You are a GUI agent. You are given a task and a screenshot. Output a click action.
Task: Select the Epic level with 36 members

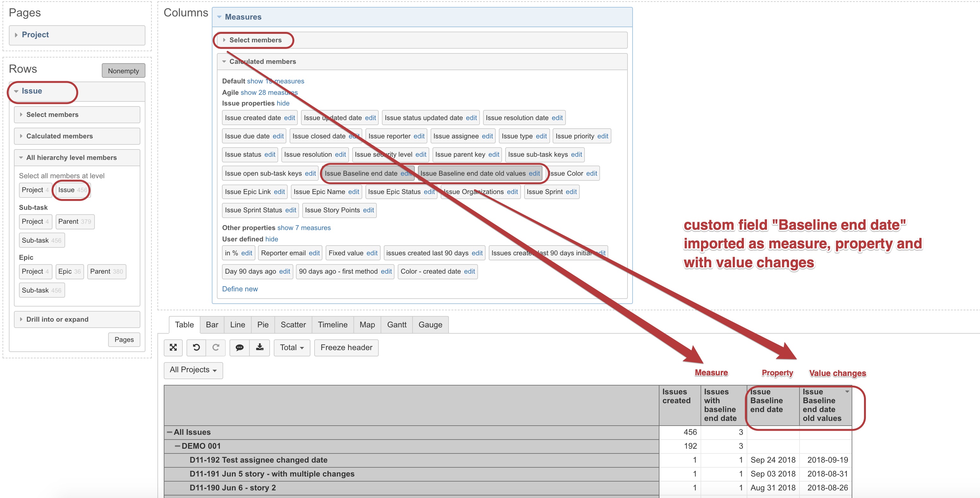point(69,271)
